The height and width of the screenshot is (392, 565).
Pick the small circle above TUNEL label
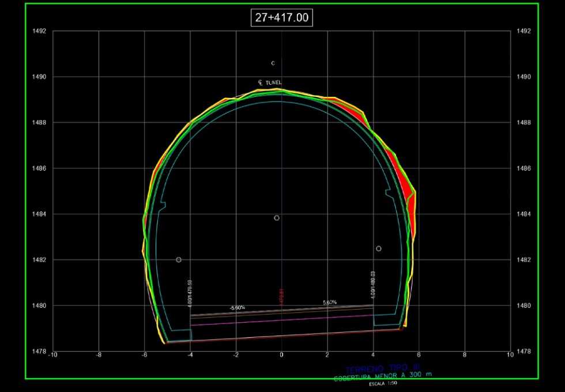[x=273, y=63]
